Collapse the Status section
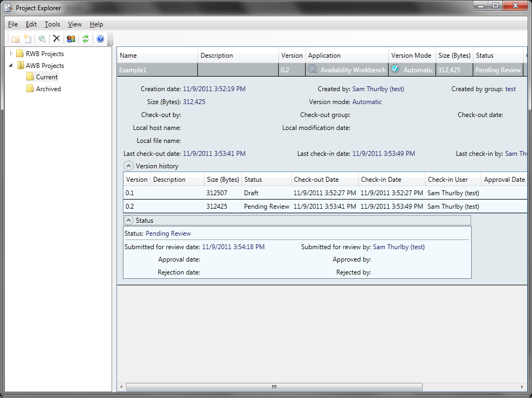Viewport: 532px width, 398px height. 129,220
